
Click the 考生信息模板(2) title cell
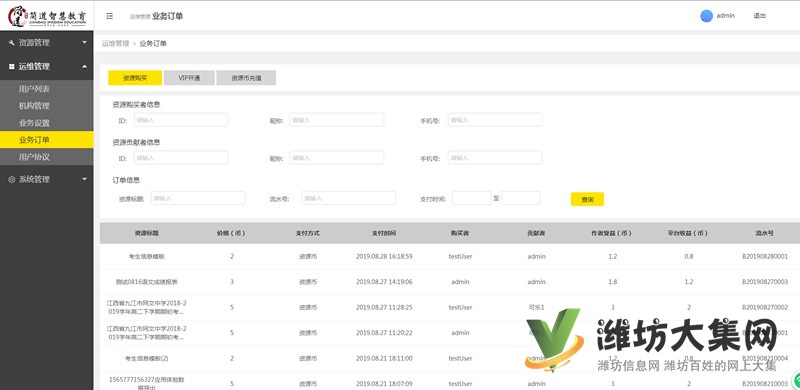click(x=146, y=358)
